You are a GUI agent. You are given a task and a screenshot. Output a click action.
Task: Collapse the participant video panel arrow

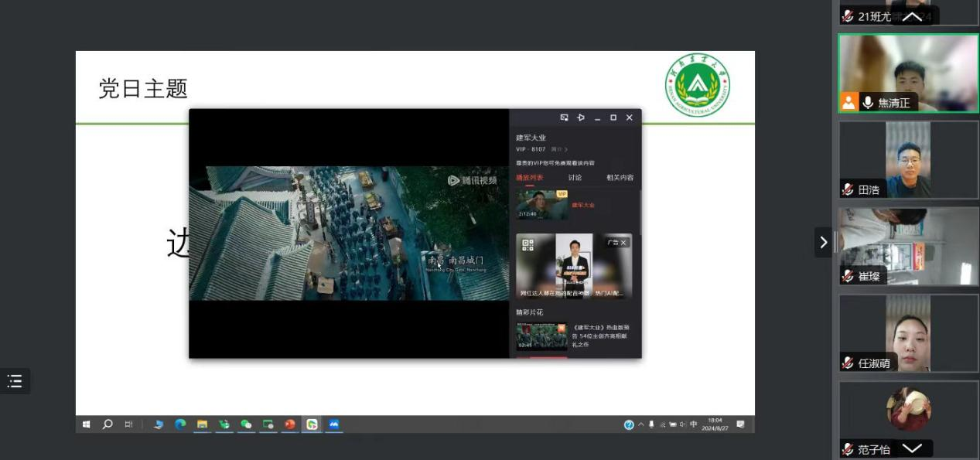[x=823, y=242]
